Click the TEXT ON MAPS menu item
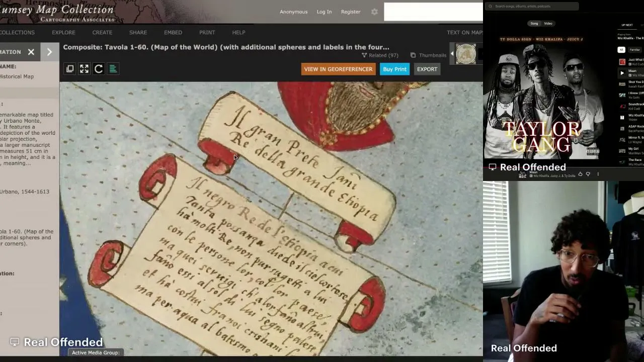The height and width of the screenshot is (362, 644). pos(465,33)
